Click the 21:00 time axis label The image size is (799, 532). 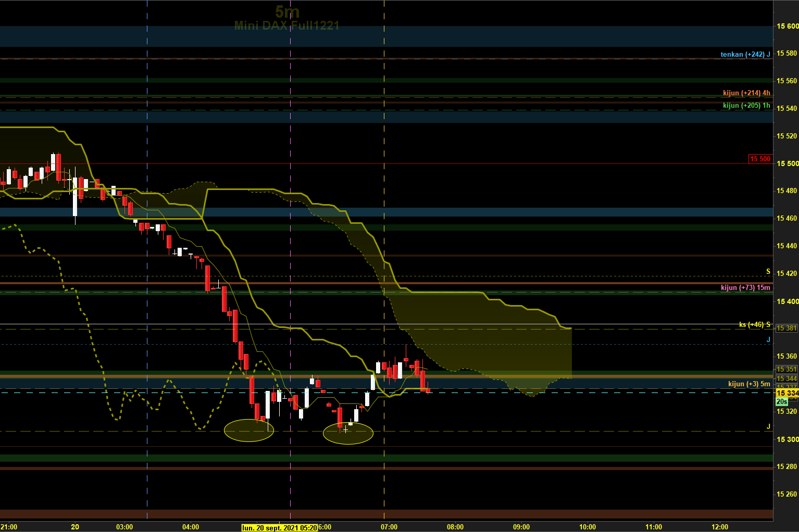[x=9, y=527]
